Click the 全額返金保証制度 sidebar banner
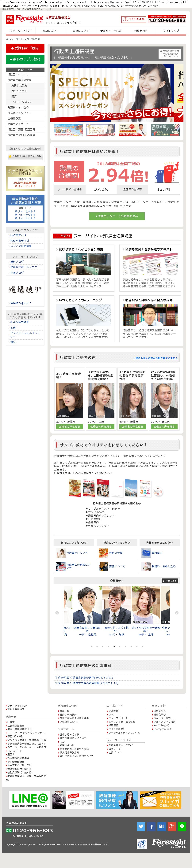Screen dimensions: 192x868 click(x=25, y=178)
